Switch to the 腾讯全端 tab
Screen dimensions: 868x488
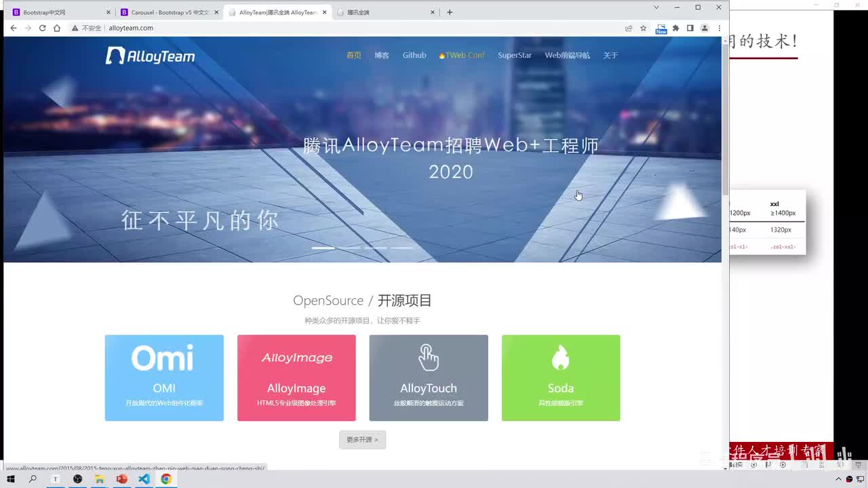coord(387,12)
